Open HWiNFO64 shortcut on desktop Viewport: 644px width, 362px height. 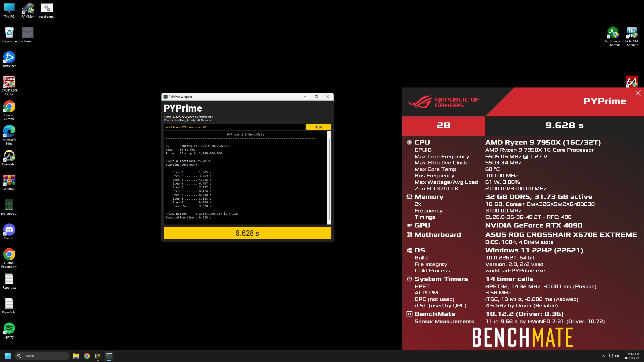coord(632,36)
